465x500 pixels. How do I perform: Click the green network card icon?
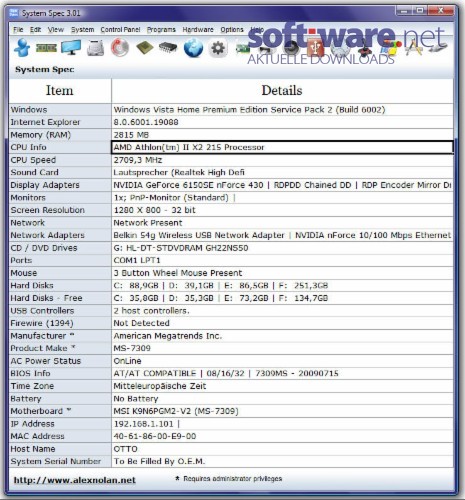pos(242,49)
